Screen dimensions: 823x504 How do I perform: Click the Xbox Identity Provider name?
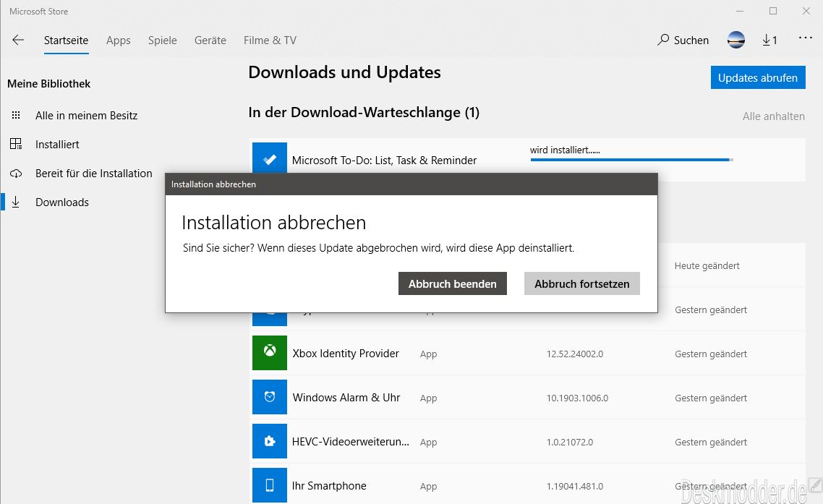[346, 354]
